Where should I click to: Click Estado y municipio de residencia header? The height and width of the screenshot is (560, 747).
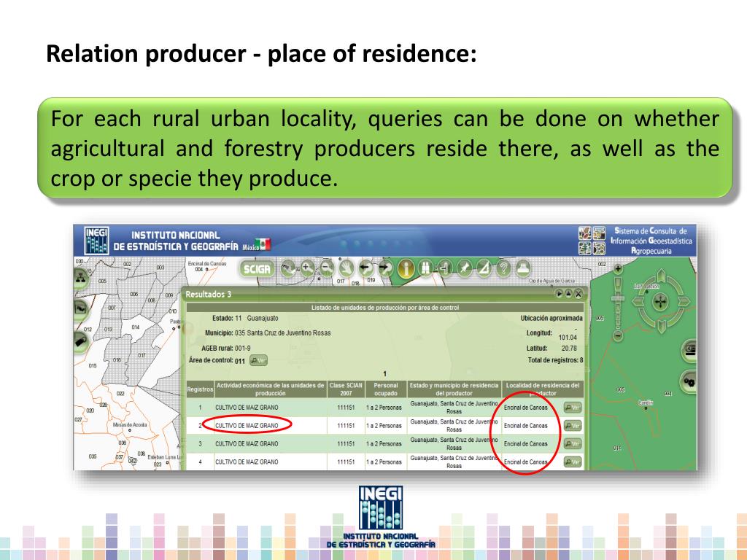[454, 389]
